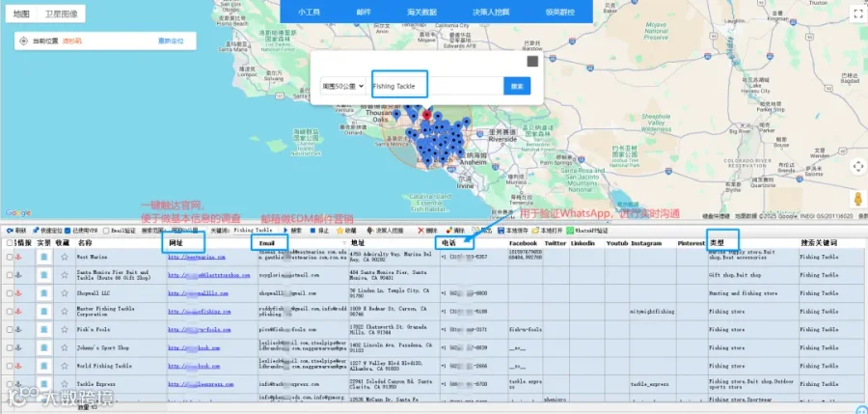Close the search popup with gray square
The image size is (868, 414).
pyautogui.click(x=532, y=62)
